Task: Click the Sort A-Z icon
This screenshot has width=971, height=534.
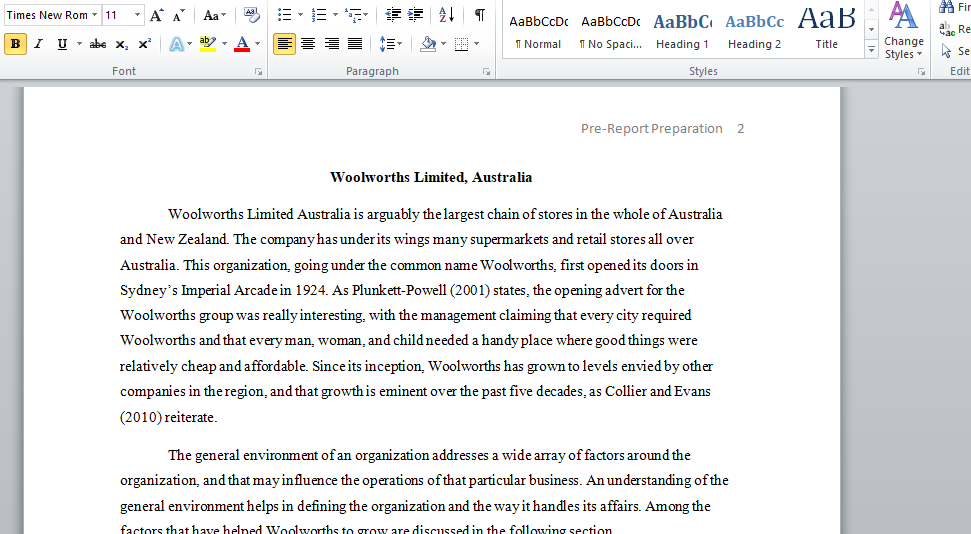Action: click(x=446, y=15)
